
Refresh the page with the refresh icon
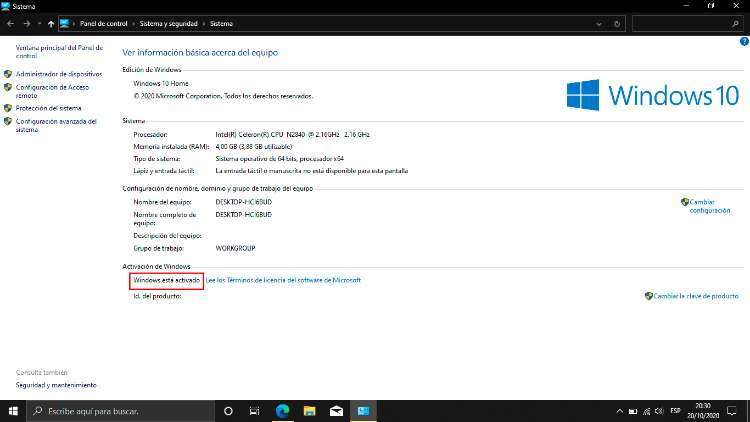pyautogui.click(x=617, y=24)
